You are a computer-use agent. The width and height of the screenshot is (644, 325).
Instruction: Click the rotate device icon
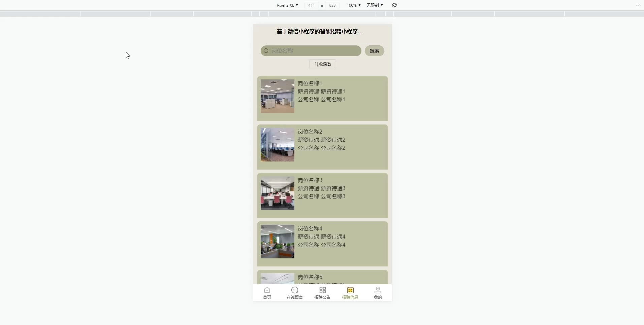(394, 5)
